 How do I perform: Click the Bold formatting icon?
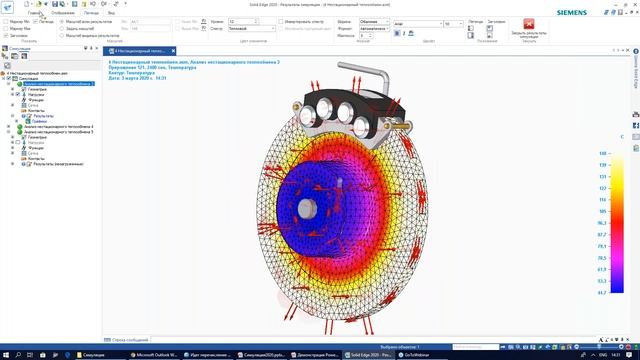(397, 33)
